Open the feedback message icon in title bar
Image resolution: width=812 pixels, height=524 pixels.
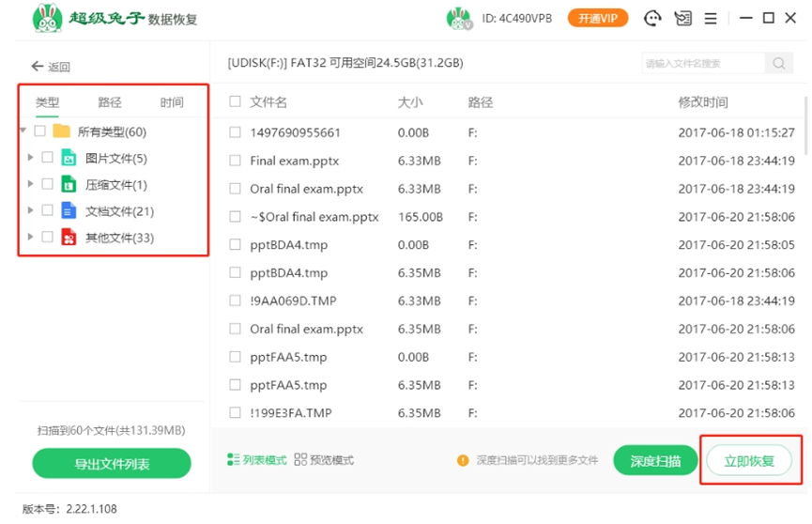(x=682, y=18)
